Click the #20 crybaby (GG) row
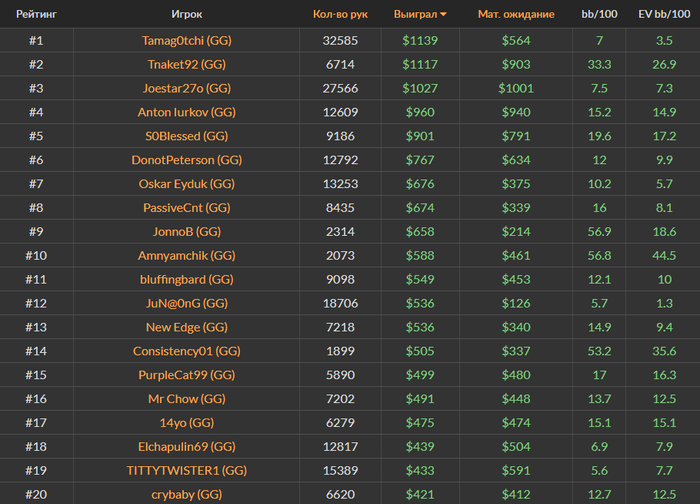This screenshot has width=700, height=504. click(x=186, y=494)
